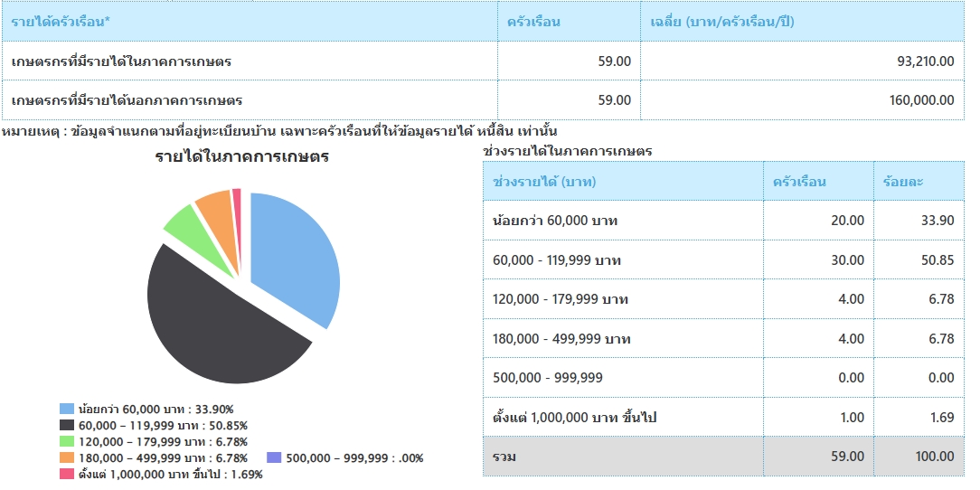Click the blue legend swatch for น้อยกว่า 60,000 บาท
The image size is (980, 490).
point(67,410)
